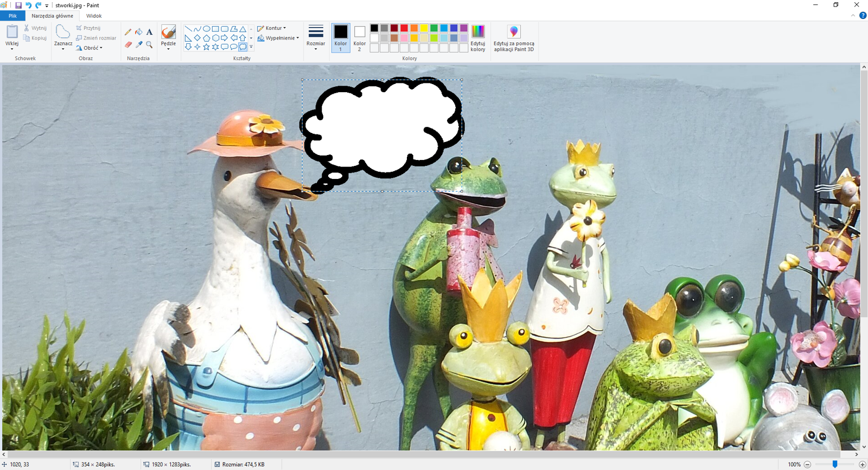Select the Fill with color bucket tool

(139, 32)
